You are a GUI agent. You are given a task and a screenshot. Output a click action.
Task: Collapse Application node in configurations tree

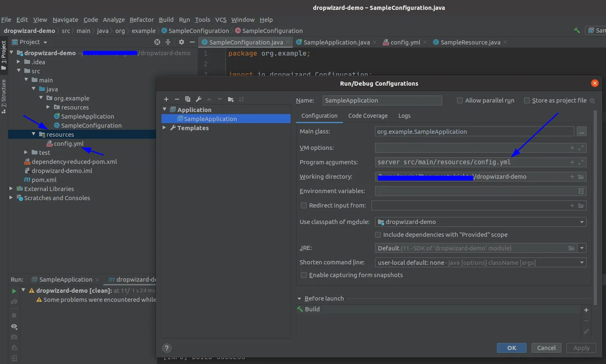pos(165,110)
